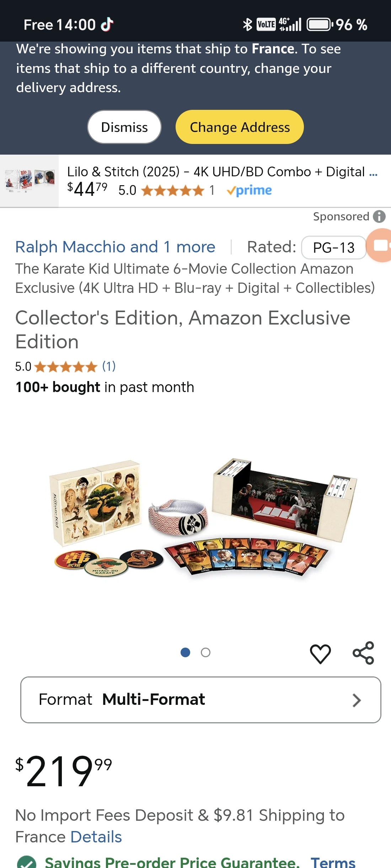Tap the chevron in Format box

pos(357,700)
